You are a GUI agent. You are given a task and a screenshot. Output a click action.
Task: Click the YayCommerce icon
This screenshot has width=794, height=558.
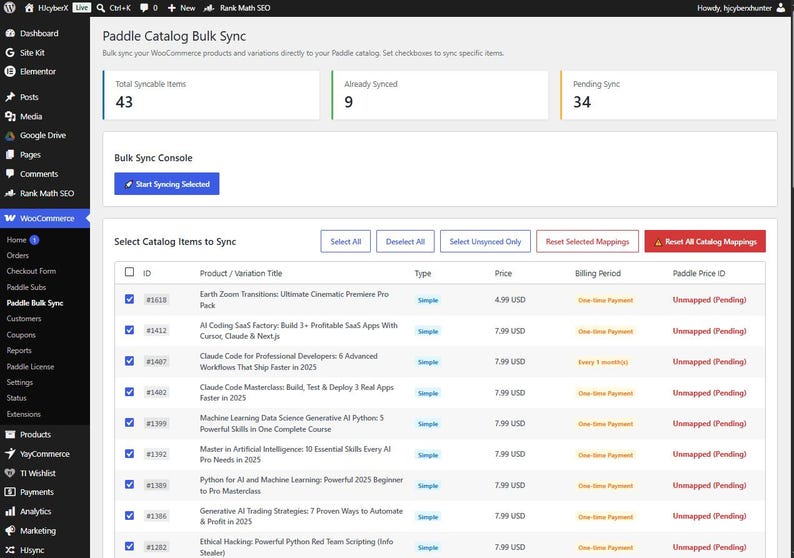pos(10,454)
